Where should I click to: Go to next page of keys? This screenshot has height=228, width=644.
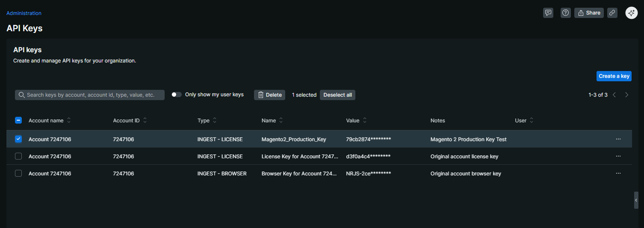(626, 95)
